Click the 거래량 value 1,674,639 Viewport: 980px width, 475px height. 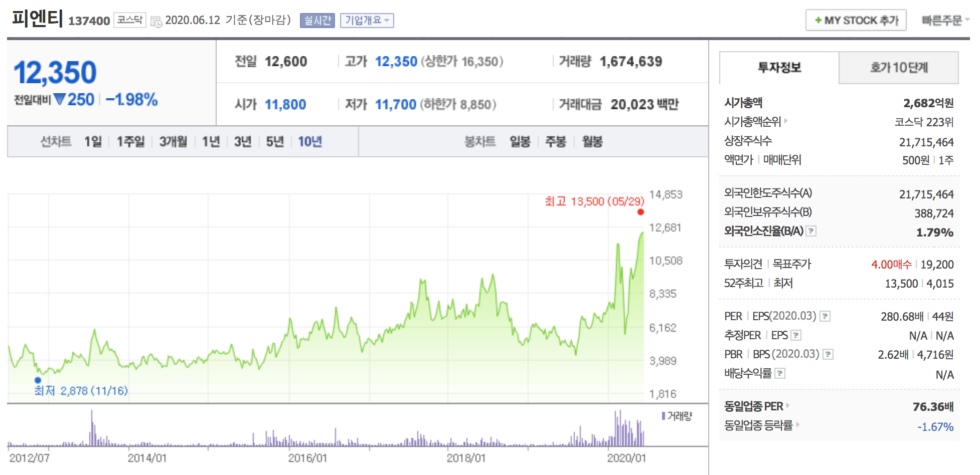[x=631, y=62]
